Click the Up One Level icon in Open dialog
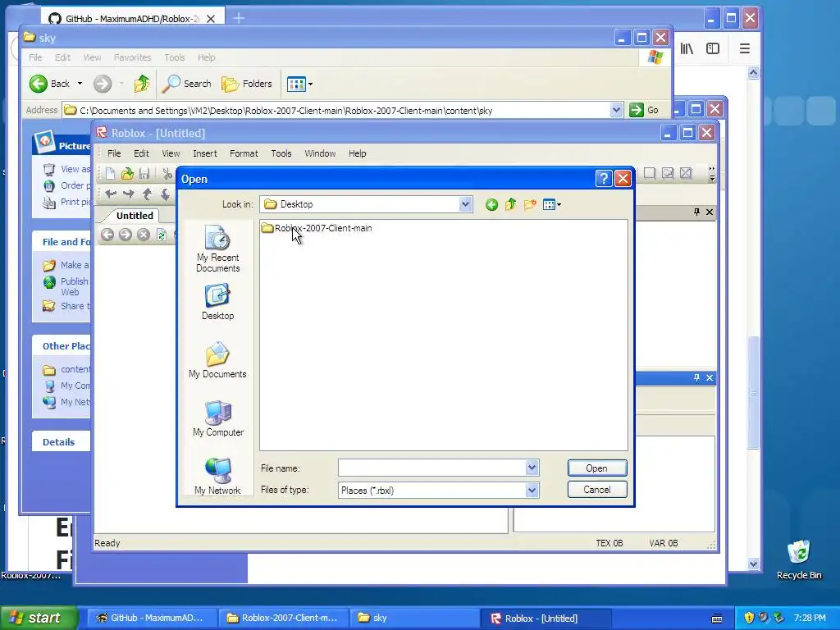This screenshot has width=840, height=630. tap(510, 204)
